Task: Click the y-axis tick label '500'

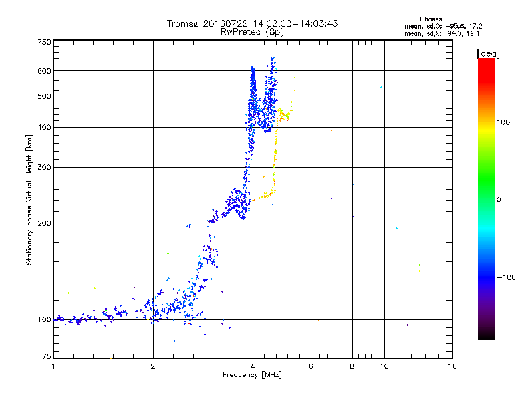Action: point(45,96)
